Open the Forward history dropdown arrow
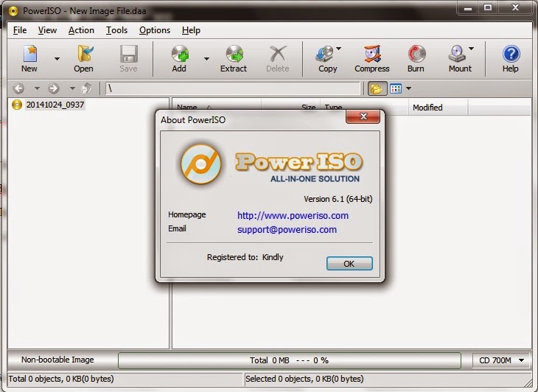Screen dimensions: 538x392 pyautogui.click(x=72, y=88)
